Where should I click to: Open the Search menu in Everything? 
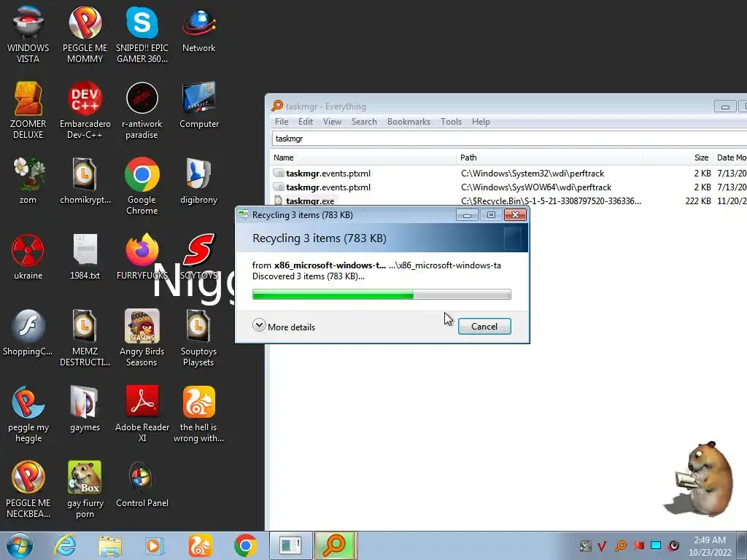[364, 122]
